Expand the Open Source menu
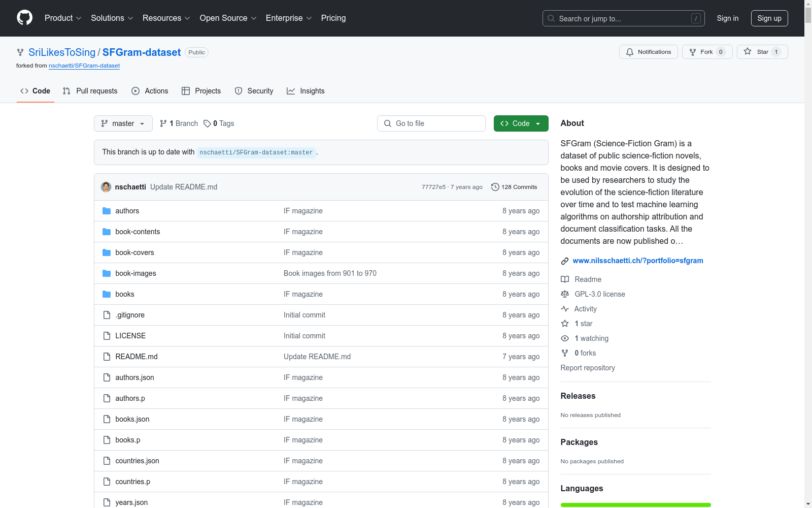The height and width of the screenshot is (508, 812). coord(228,18)
